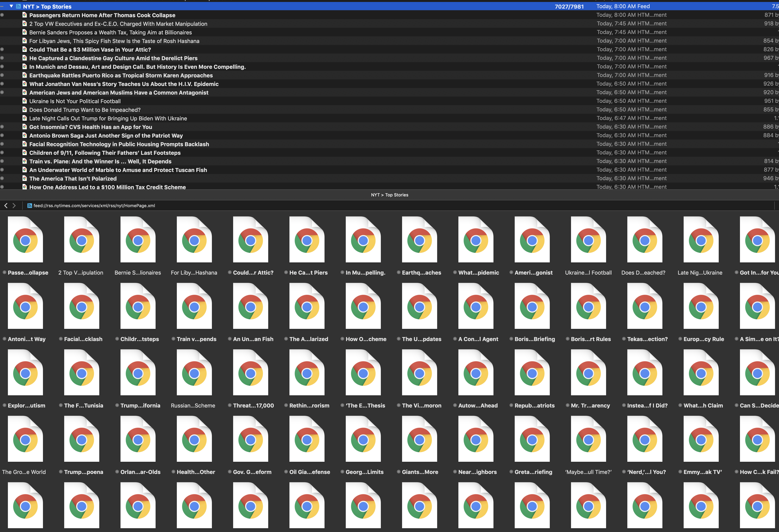
Task: Select Does Donald Trump Want to Be Impeached? row
Action: [389, 110]
